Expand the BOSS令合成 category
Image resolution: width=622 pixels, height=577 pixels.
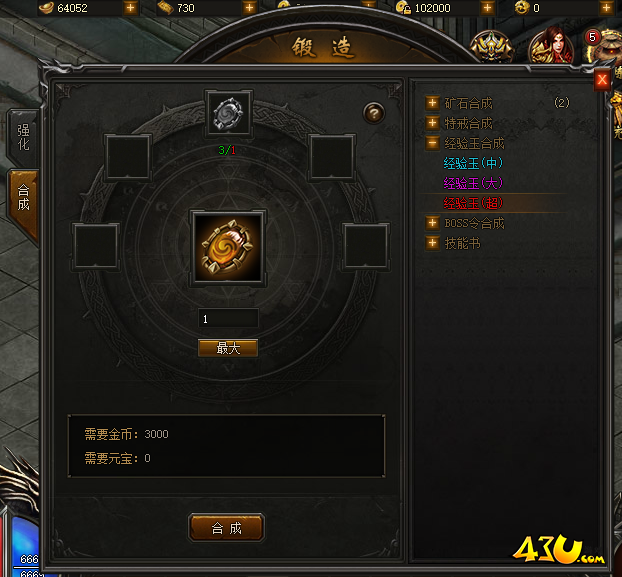(x=432, y=223)
